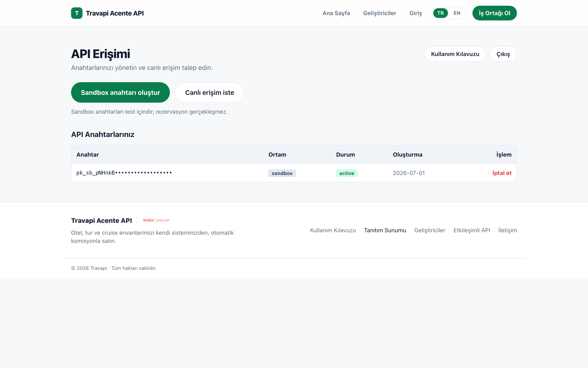588x368 pixels.
Task: Open the Kullanım Kılavuzu button near the heading
Action: pyautogui.click(x=455, y=54)
